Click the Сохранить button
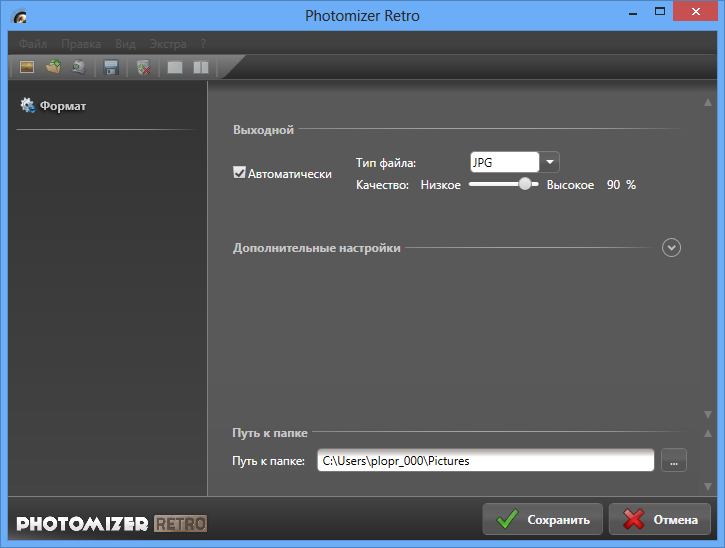725x548 pixels. (x=542, y=519)
